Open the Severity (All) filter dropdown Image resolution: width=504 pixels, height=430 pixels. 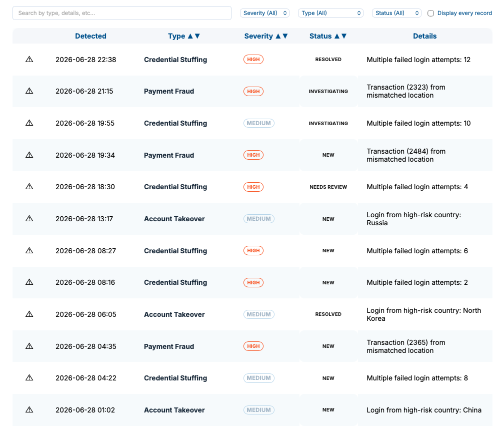coord(264,13)
